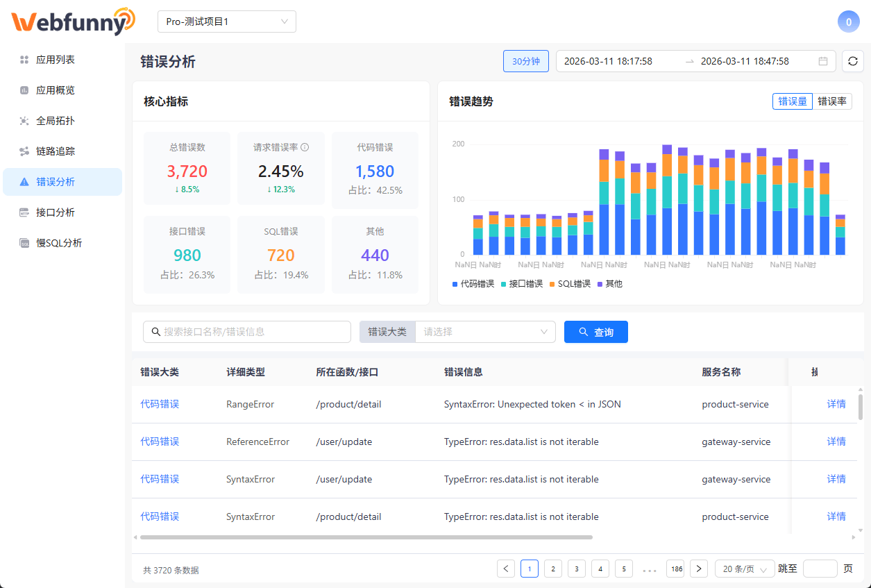Click the calendar icon in the date picker

click(x=823, y=61)
